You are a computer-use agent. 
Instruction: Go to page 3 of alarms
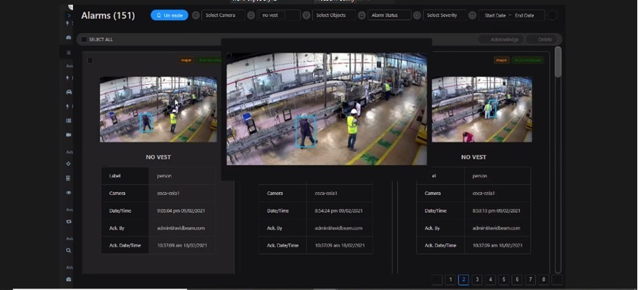click(x=477, y=280)
